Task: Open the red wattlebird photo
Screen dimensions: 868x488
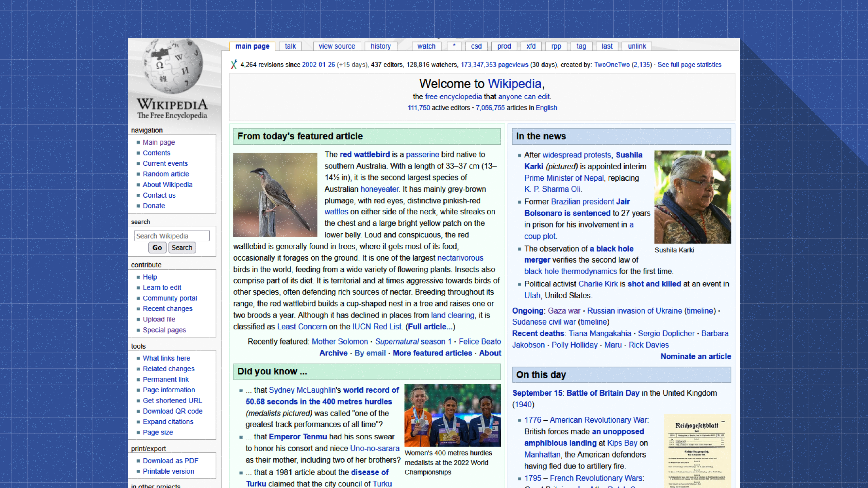Action: pos(275,195)
